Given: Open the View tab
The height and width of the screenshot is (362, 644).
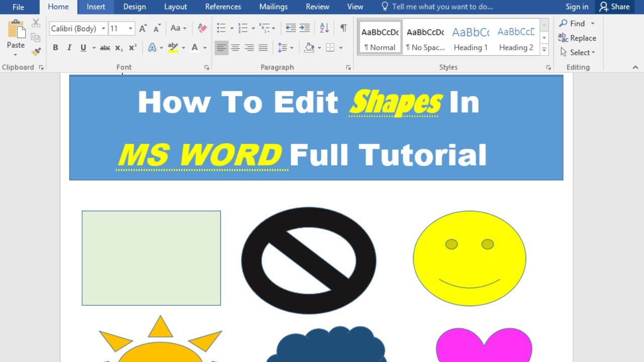Looking at the screenshot, I should [x=355, y=7].
